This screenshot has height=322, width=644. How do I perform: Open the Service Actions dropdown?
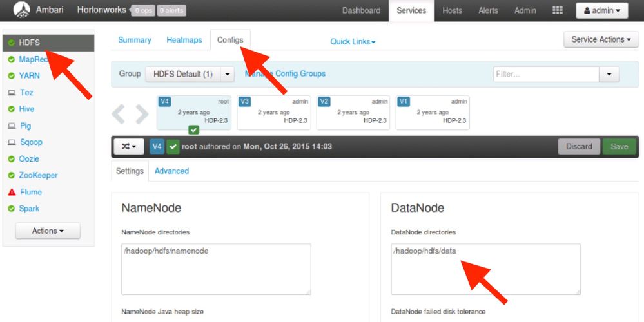coord(601,39)
